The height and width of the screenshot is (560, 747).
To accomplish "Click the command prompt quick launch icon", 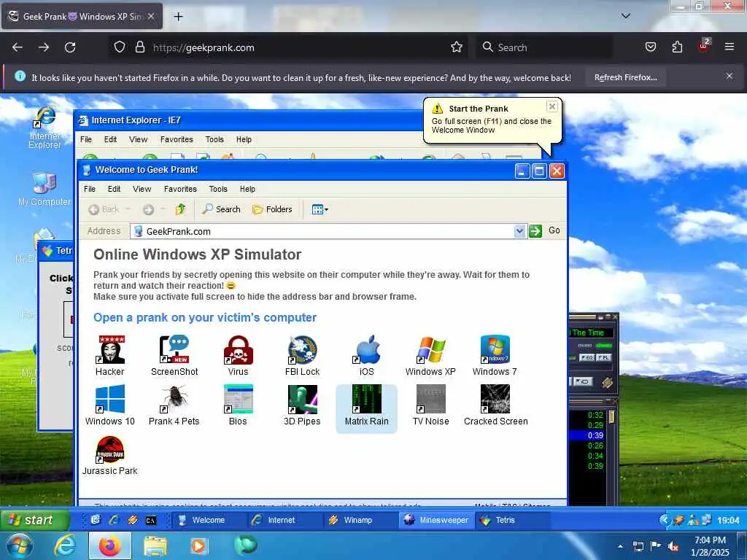I will [150, 521].
